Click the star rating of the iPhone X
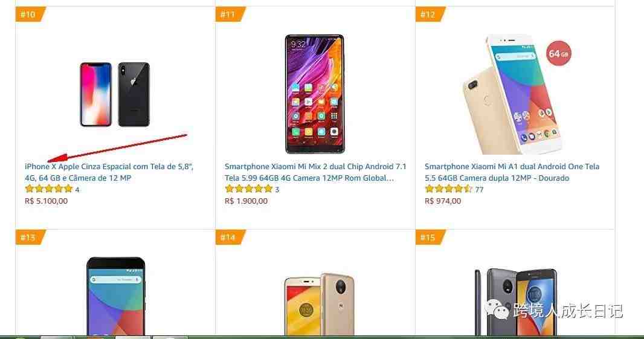The width and height of the screenshot is (644, 339). tap(49, 189)
